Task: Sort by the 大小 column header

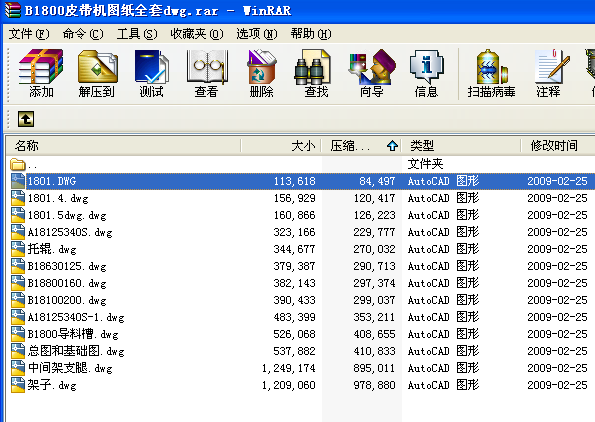Action: (281, 146)
